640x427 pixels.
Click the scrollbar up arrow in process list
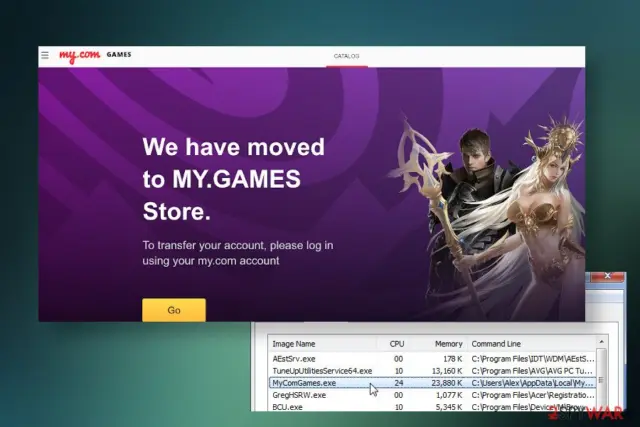(x=601, y=342)
